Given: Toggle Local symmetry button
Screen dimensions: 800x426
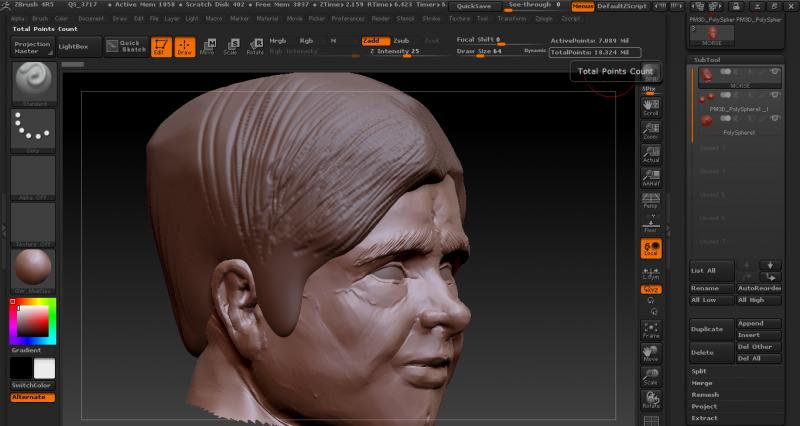Looking at the screenshot, I should (x=651, y=248).
